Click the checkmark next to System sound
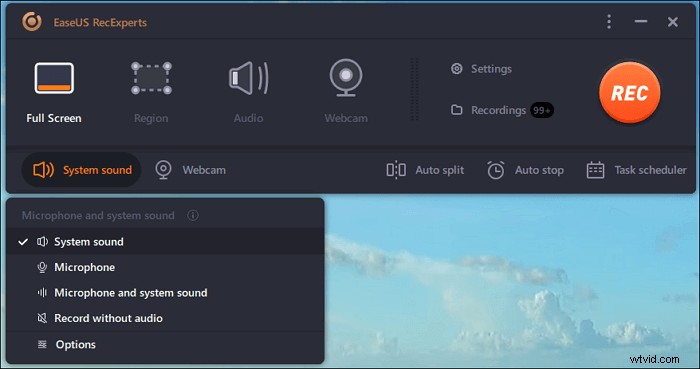Screen dimensions: 700x369 tap(23, 242)
